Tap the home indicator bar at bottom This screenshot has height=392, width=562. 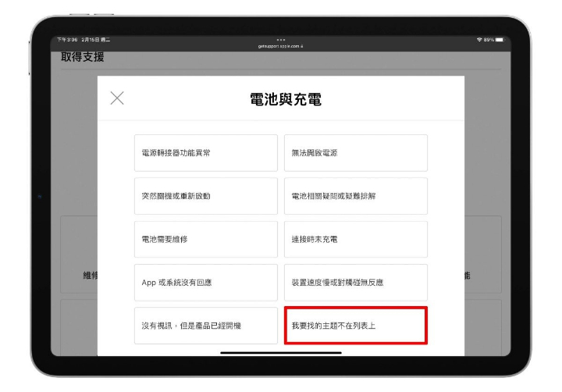point(280,352)
